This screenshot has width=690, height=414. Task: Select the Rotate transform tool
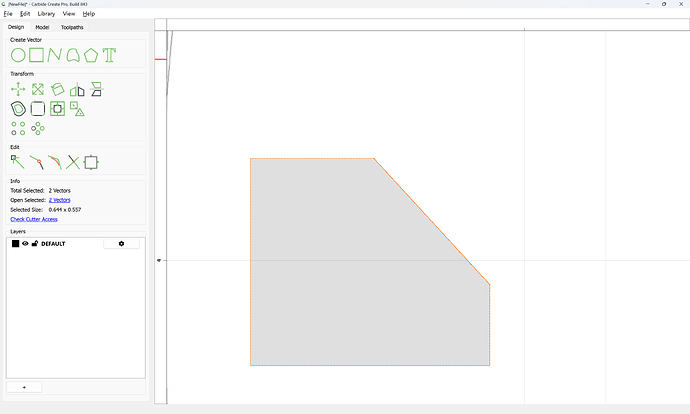[x=58, y=89]
